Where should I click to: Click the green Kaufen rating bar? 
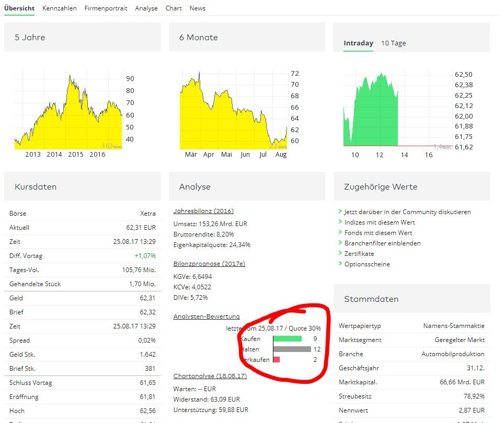pyautogui.click(x=287, y=339)
